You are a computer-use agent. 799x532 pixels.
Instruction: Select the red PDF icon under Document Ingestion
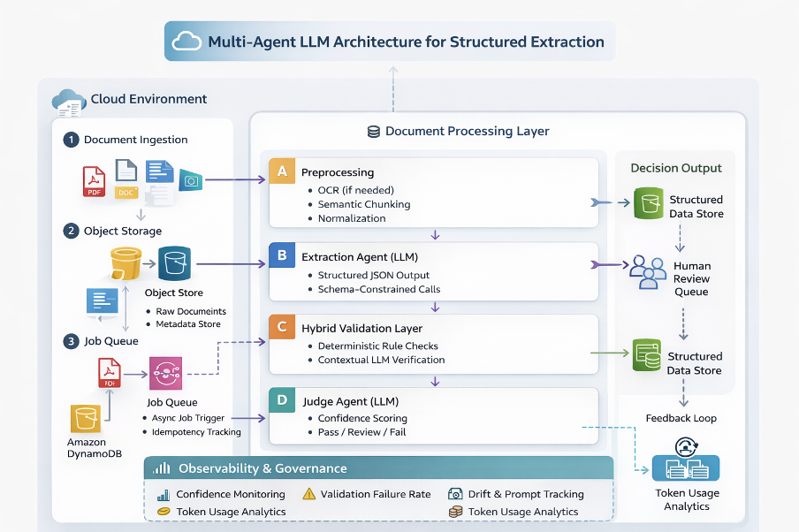click(95, 181)
